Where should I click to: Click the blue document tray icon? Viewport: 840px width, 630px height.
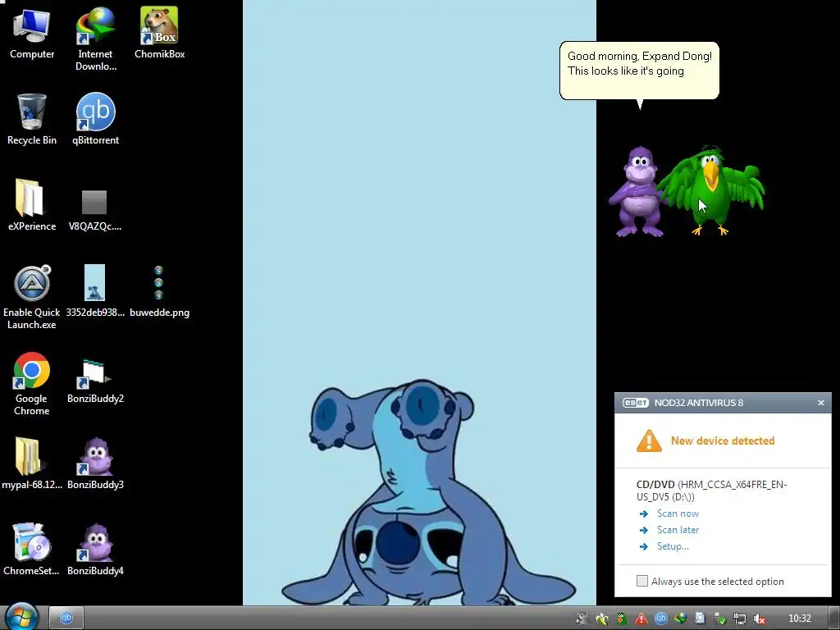click(x=701, y=619)
